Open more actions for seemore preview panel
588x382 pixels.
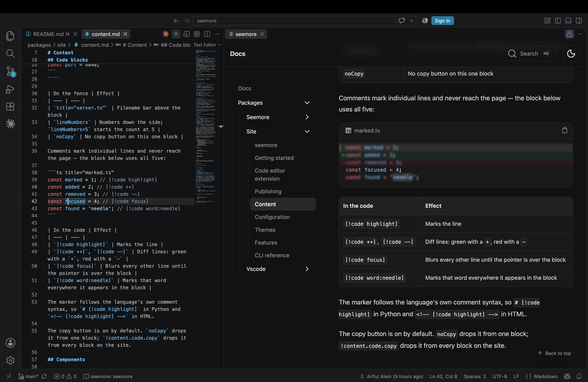point(580,34)
